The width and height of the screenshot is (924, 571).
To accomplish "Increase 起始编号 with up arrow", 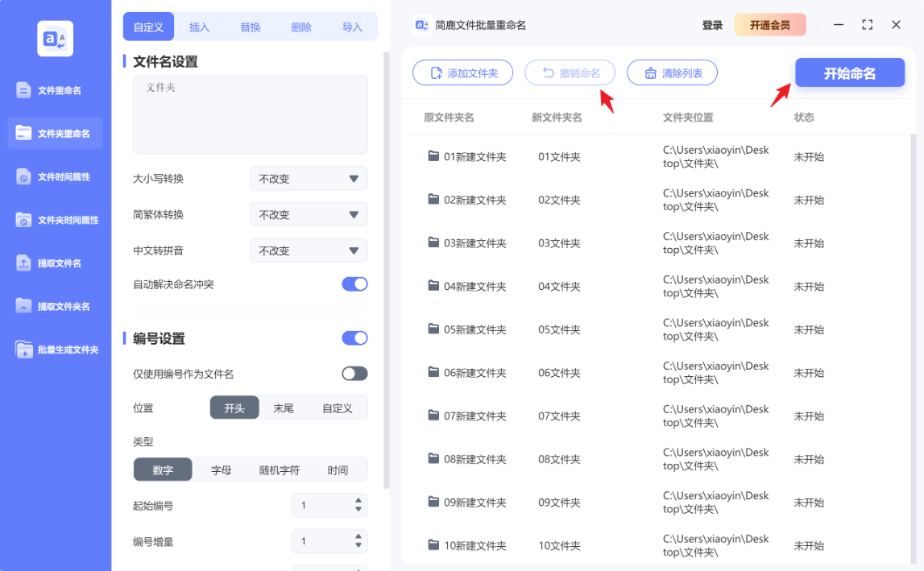I will coord(358,501).
